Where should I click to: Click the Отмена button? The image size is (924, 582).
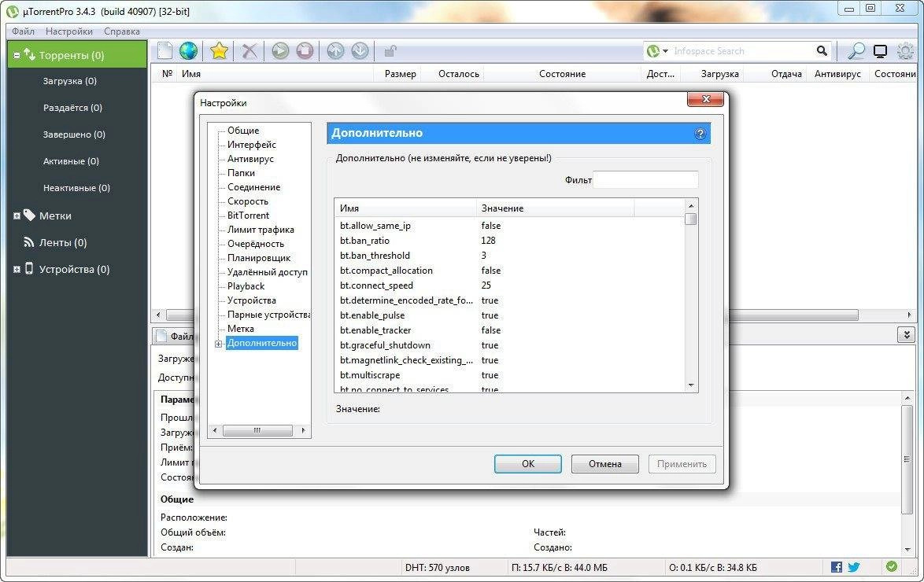coord(605,463)
